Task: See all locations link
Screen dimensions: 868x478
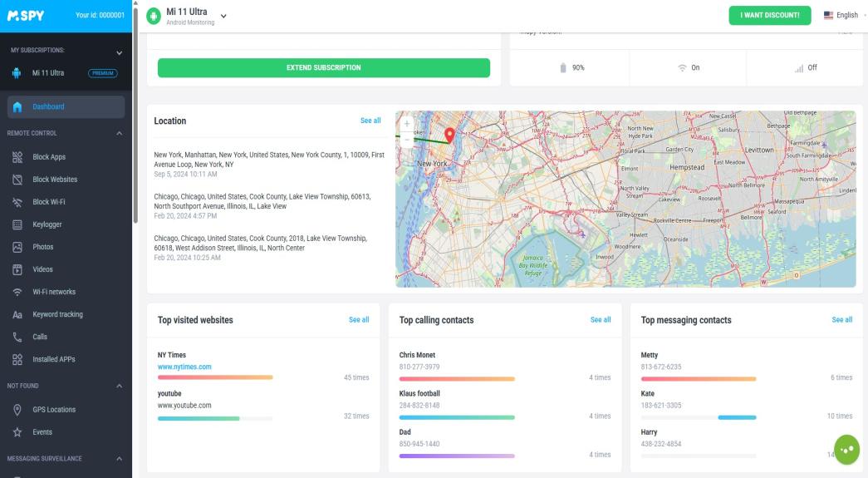Action: point(370,121)
